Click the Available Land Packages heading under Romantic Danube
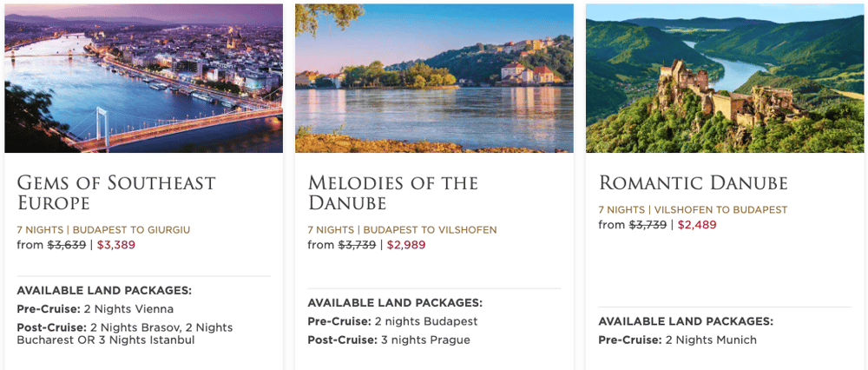The width and height of the screenshot is (868, 370). pyautogui.click(x=686, y=322)
